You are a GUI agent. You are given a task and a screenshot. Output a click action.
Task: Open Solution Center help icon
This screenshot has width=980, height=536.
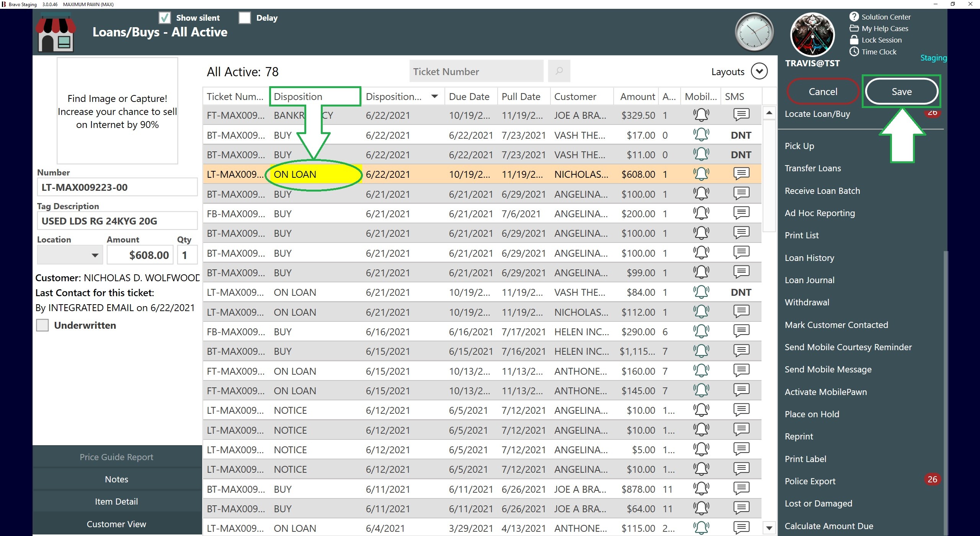854,16
